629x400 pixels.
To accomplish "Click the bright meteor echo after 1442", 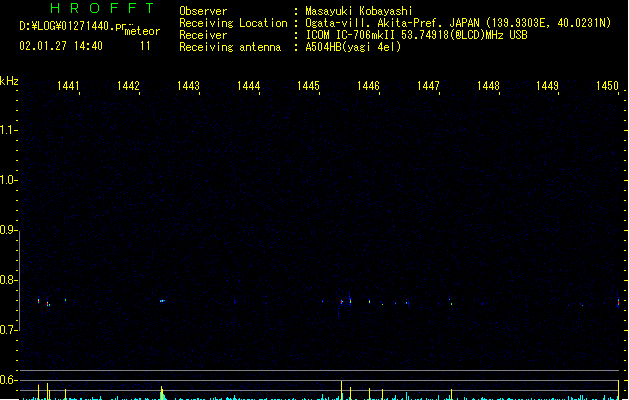I will (162, 301).
